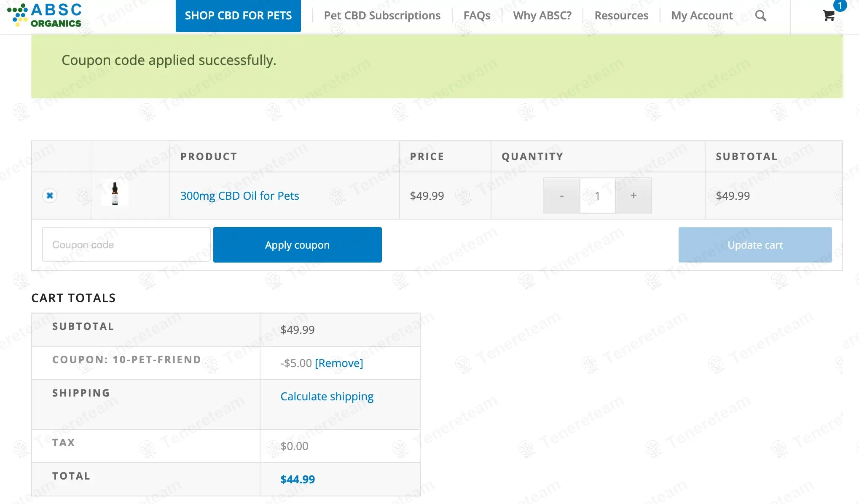Select the tax value $0.00
859x504 pixels.
click(294, 446)
